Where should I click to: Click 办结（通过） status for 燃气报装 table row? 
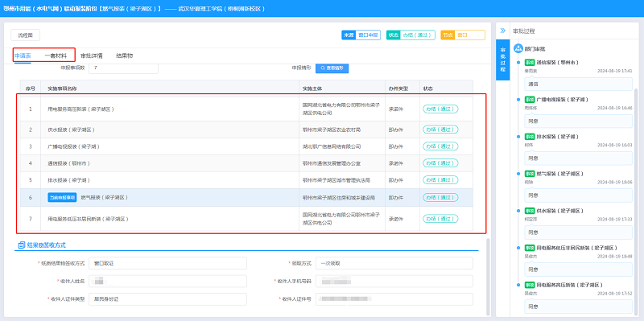click(440, 197)
